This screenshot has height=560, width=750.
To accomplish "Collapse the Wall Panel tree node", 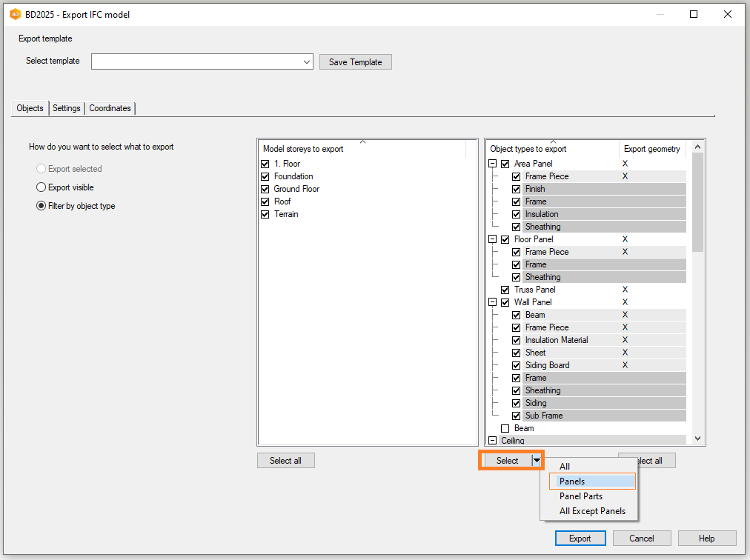I will 493,302.
